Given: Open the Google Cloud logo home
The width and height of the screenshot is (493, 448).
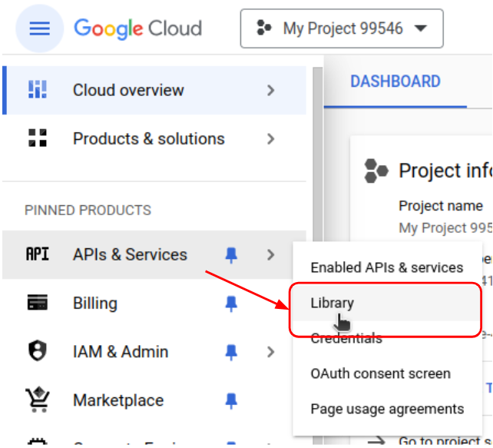Looking at the screenshot, I should (137, 28).
